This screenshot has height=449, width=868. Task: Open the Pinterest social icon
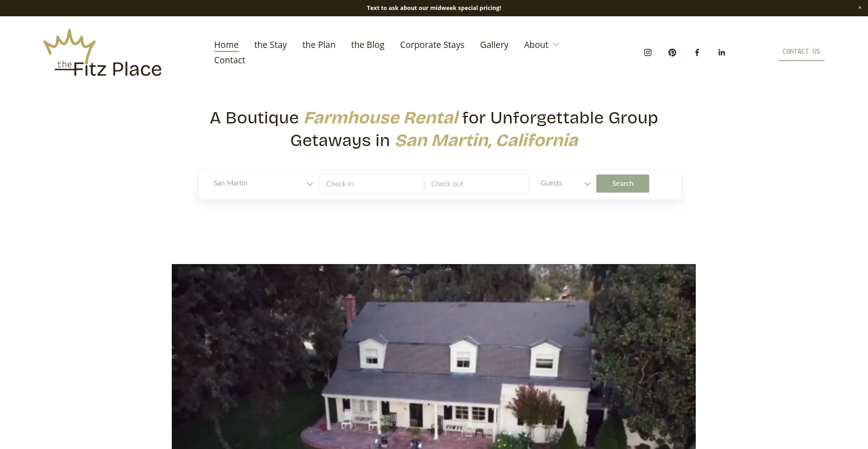pos(672,52)
